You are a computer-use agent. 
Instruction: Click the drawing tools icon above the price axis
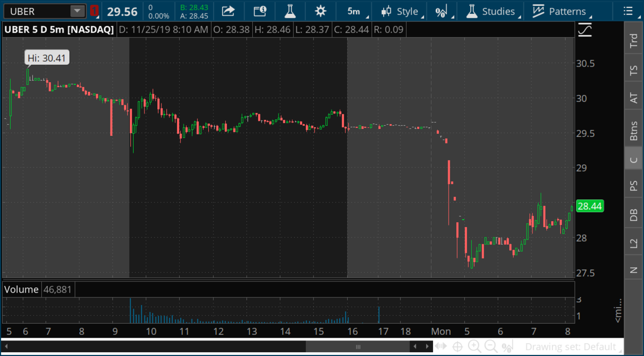585,30
